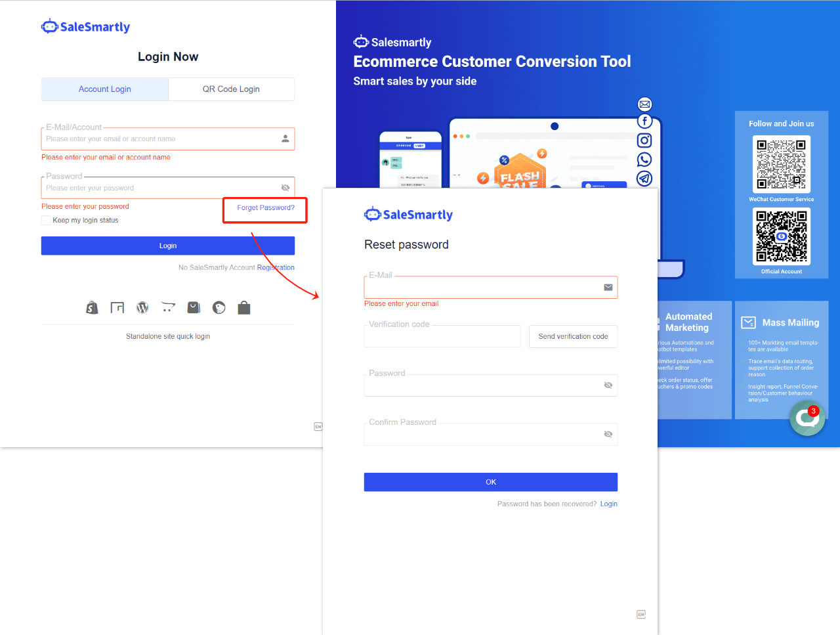Enable Keep my login status checkbox
840x635 pixels.
click(46, 221)
